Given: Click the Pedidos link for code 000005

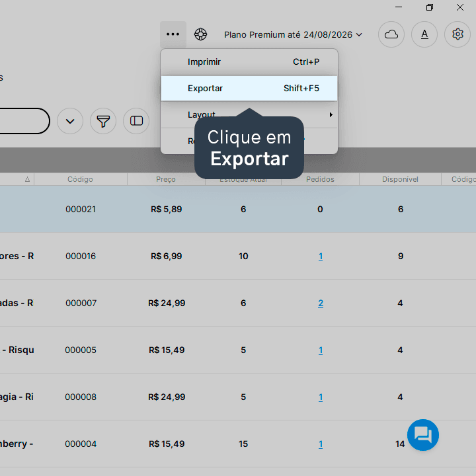Looking at the screenshot, I should pos(321,350).
